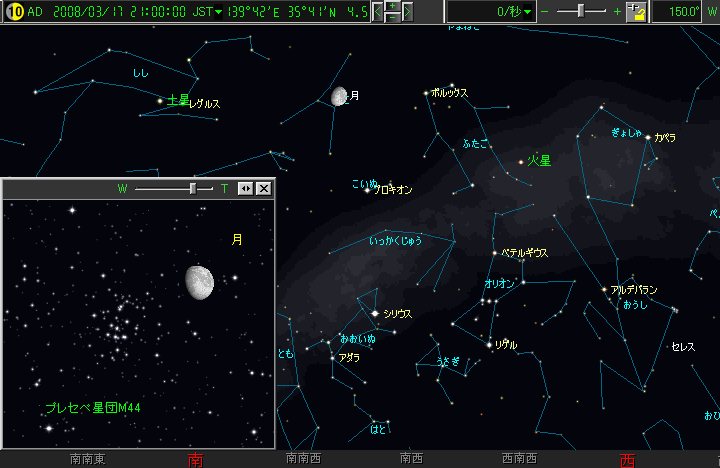720x468 pixels.
Task: Click the plus sign beside the toolbar slider
Action: pos(617,12)
